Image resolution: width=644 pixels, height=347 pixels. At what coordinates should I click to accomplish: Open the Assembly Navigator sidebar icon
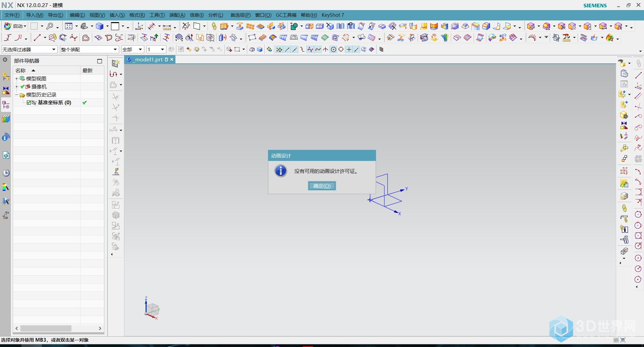tap(6, 77)
